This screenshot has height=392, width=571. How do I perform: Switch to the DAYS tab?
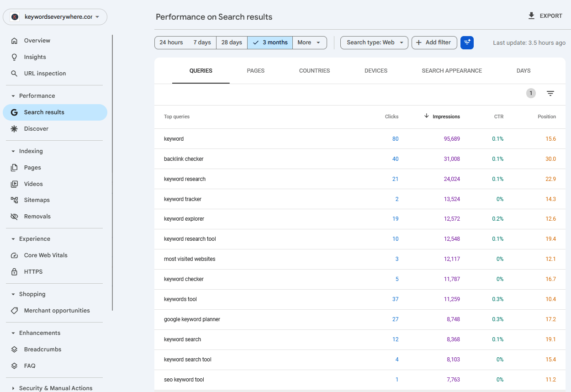(x=523, y=71)
